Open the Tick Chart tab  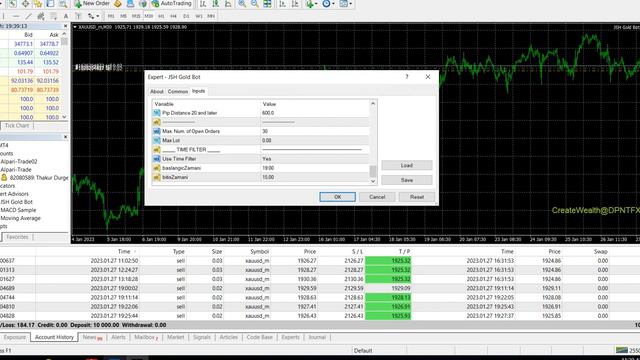17,126
